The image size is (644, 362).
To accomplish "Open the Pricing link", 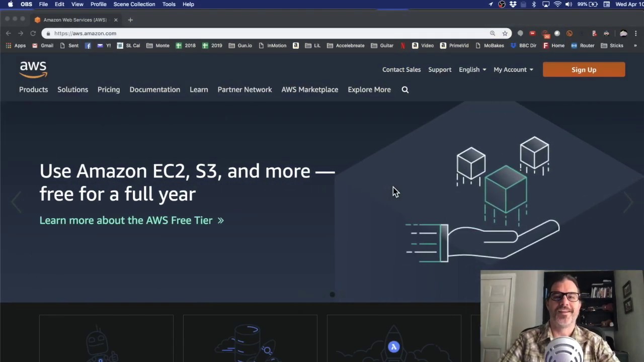I will (109, 89).
